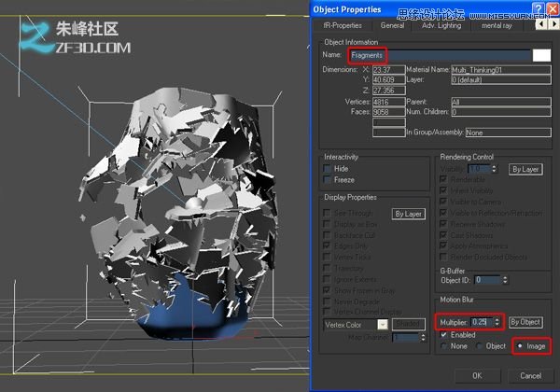Click the Cancel button
This screenshot has width=560, height=392.
(x=530, y=375)
